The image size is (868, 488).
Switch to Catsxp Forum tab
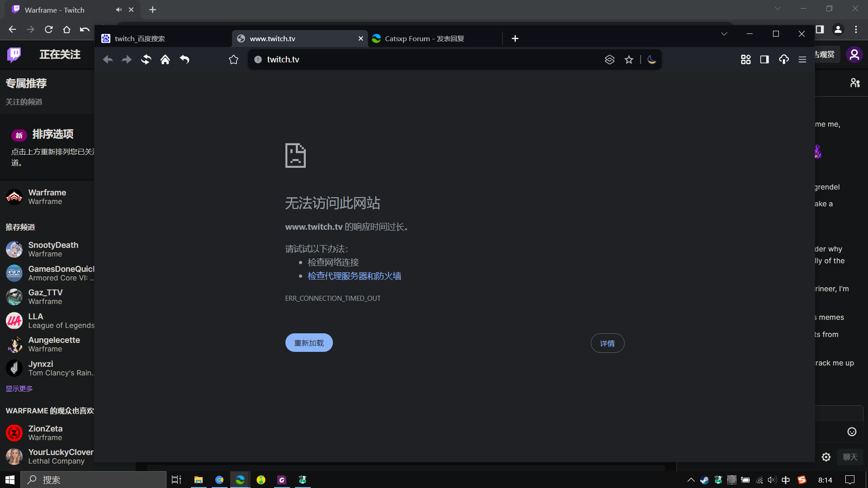434,38
